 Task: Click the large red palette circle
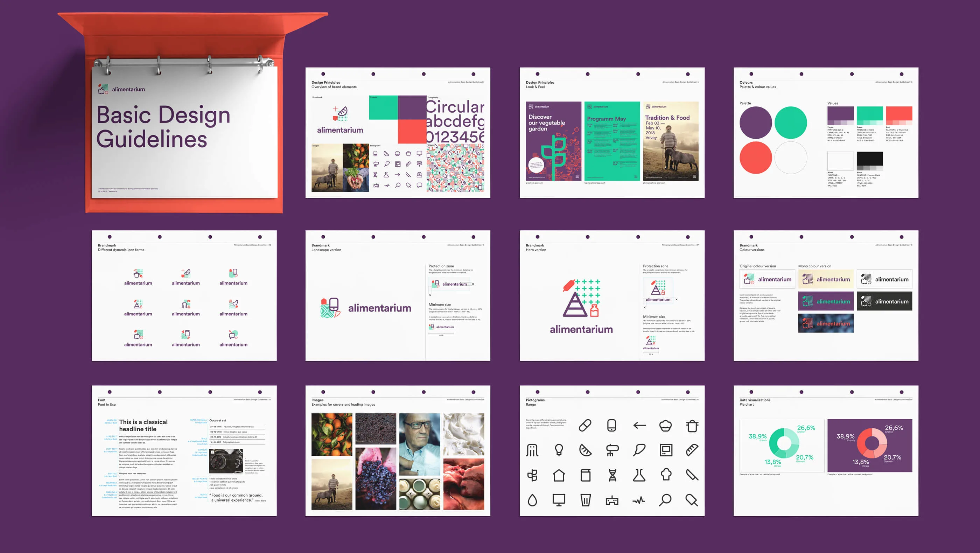tap(756, 157)
